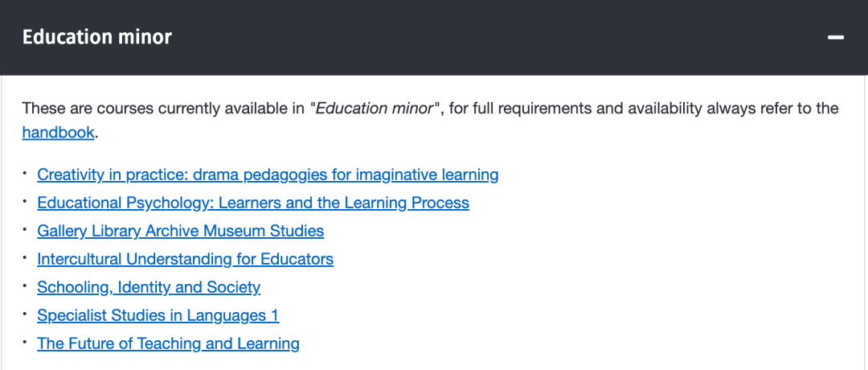Viewport: 868px width, 370px height.
Task: Click the bullet before Gallery Library Archive
Action: tap(26, 228)
